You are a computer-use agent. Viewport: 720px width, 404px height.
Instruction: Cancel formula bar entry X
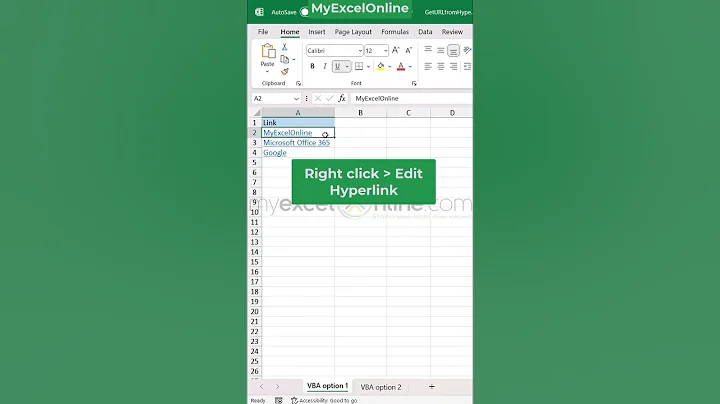317,98
